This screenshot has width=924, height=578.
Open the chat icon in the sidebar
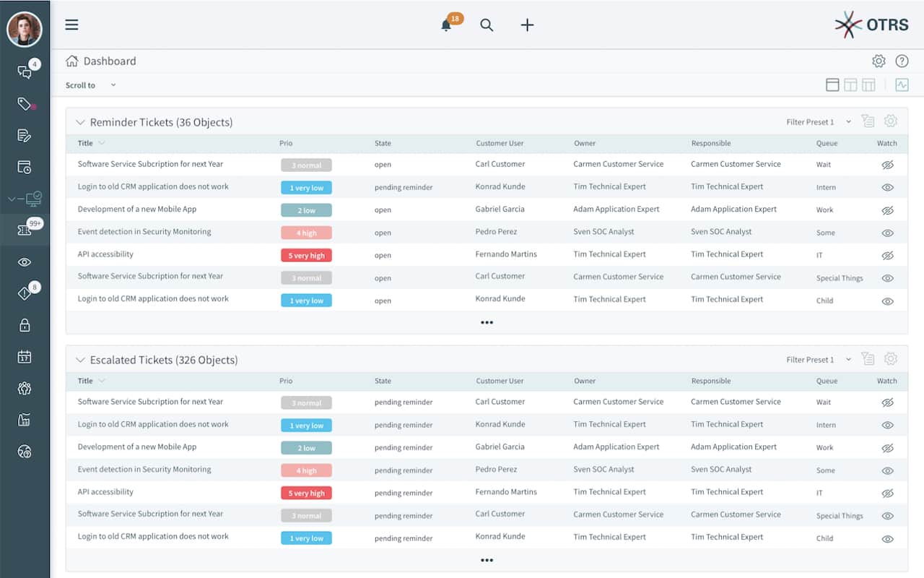(24, 70)
